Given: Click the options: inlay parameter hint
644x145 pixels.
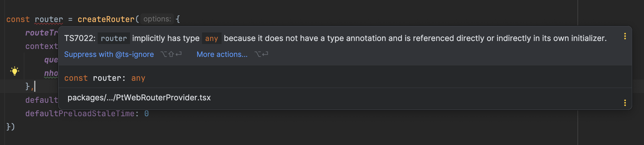Looking at the screenshot, I should click(x=157, y=19).
